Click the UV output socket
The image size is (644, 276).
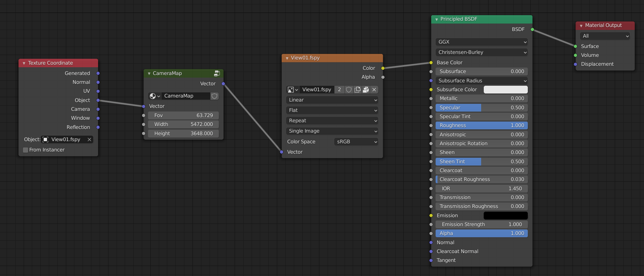(98, 91)
